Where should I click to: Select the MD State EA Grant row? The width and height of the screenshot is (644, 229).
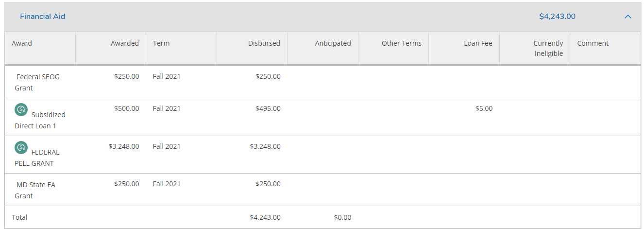(35, 190)
